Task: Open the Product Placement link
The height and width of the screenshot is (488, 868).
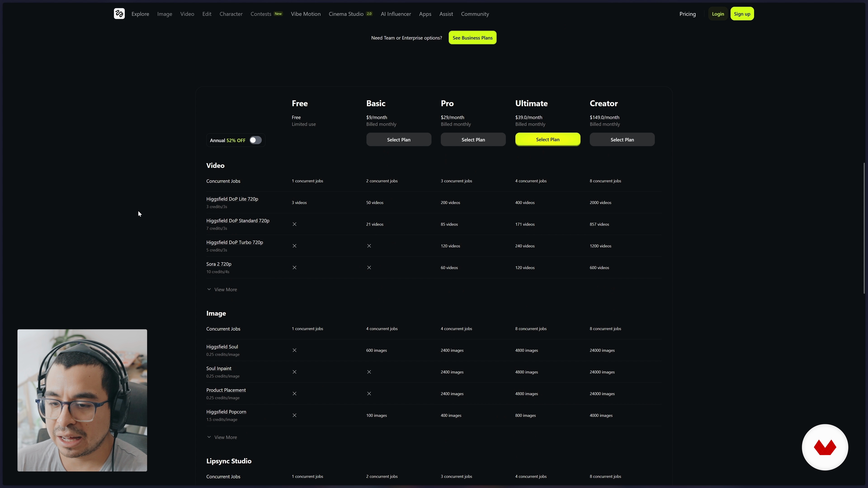Action: pyautogui.click(x=226, y=390)
